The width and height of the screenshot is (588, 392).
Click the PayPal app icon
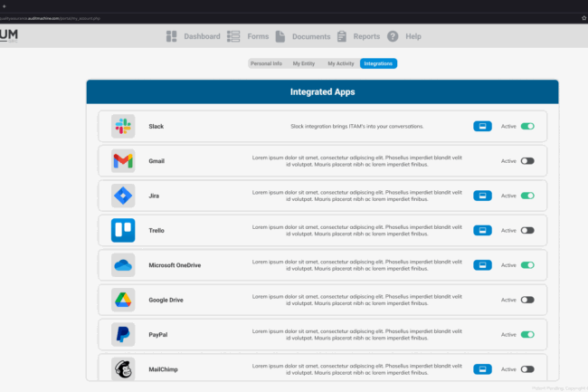(x=123, y=334)
